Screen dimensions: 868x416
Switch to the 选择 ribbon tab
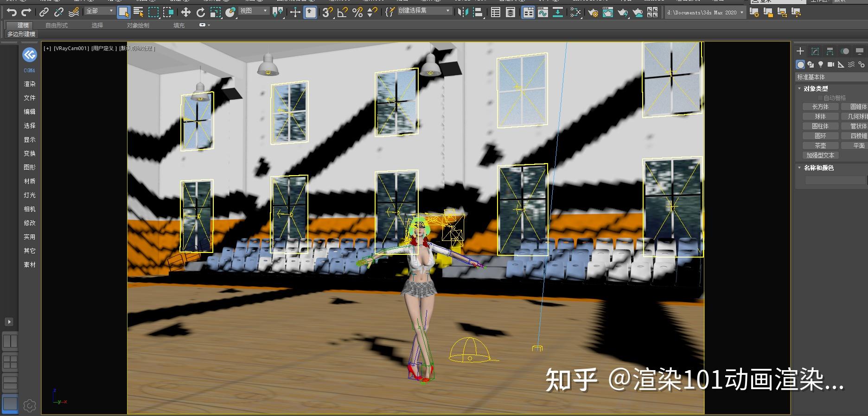click(97, 25)
